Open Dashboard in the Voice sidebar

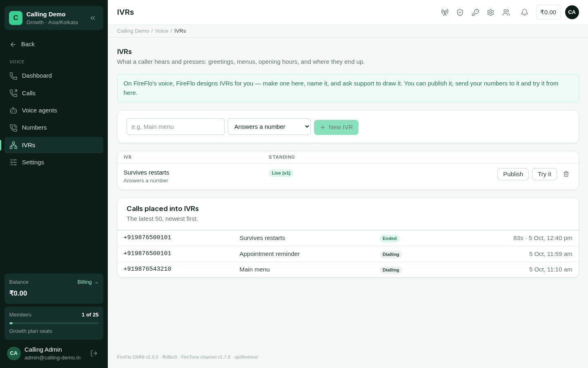click(x=53, y=76)
